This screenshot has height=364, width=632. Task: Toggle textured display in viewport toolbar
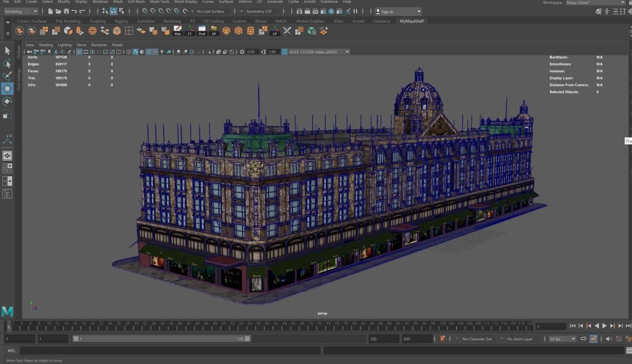[x=155, y=52]
